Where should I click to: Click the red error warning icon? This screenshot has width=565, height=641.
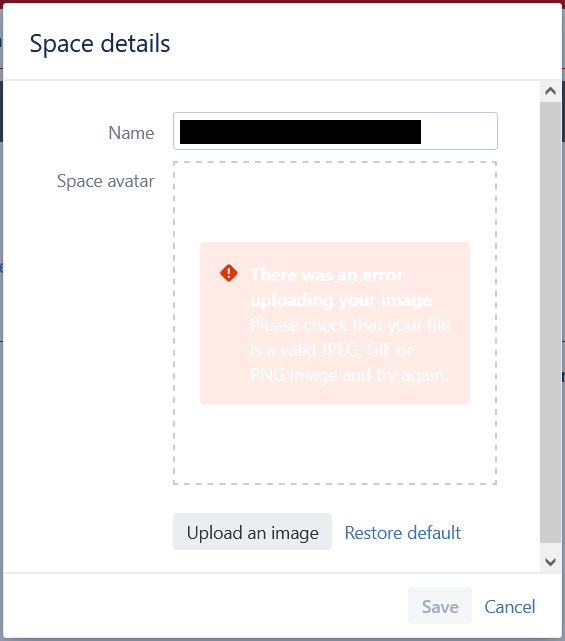229,273
